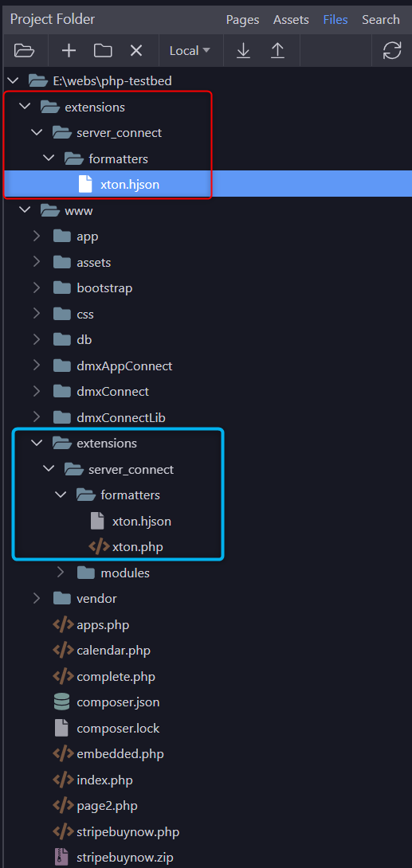
Task: Create a new folder via toolbar icon
Action: tap(103, 51)
